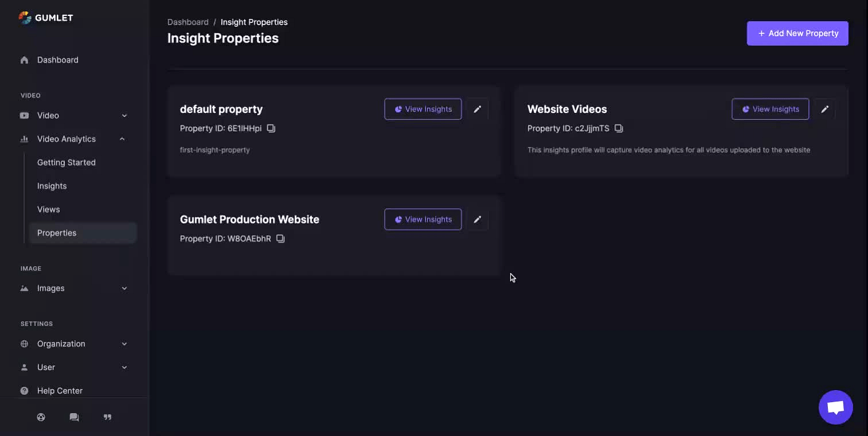Click the globe icon in sidebar footer
Screen dimensions: 868x436
(41, 417)
